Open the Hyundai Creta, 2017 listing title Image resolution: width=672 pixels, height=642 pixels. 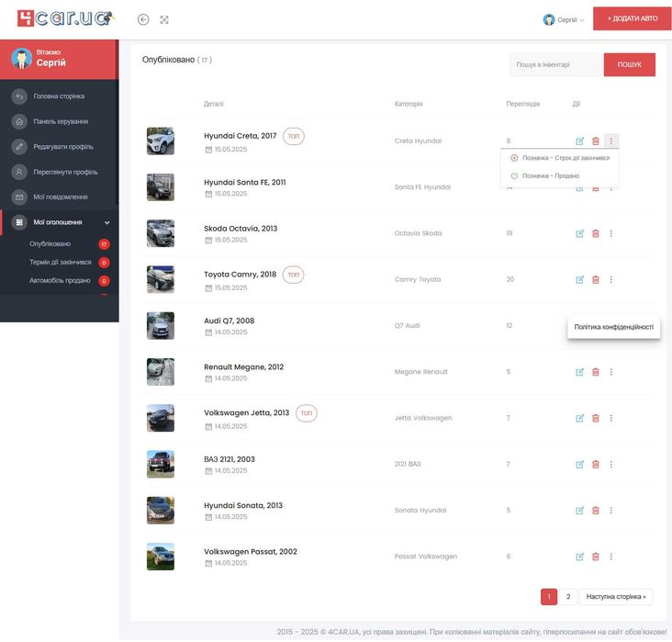(240, 136)
